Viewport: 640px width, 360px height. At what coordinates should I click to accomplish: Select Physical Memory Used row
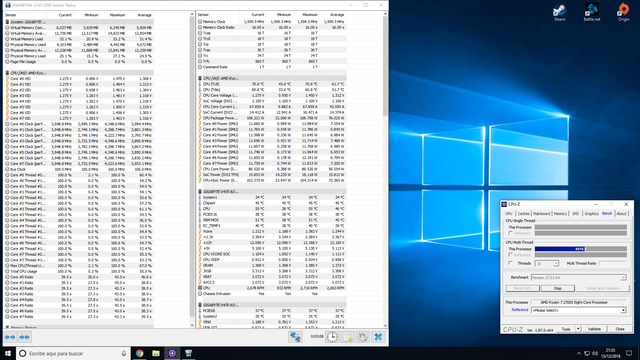[x=79, y=44]
